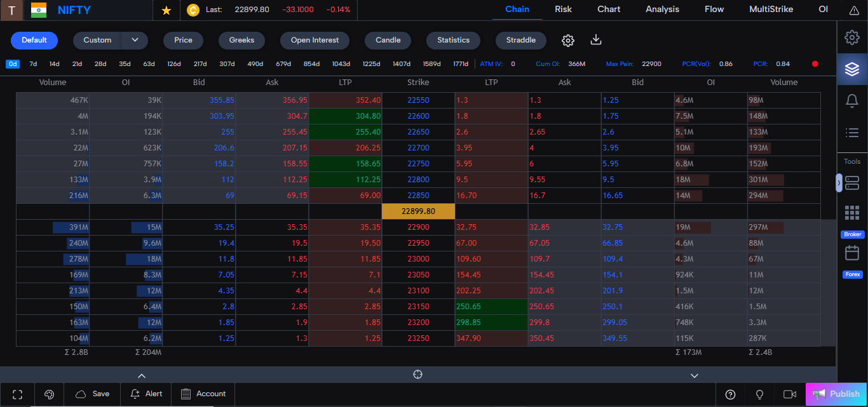This screenshot has width=868, height=407.
Task: Open chain settings with the gear icon
Action: point(567,40)
